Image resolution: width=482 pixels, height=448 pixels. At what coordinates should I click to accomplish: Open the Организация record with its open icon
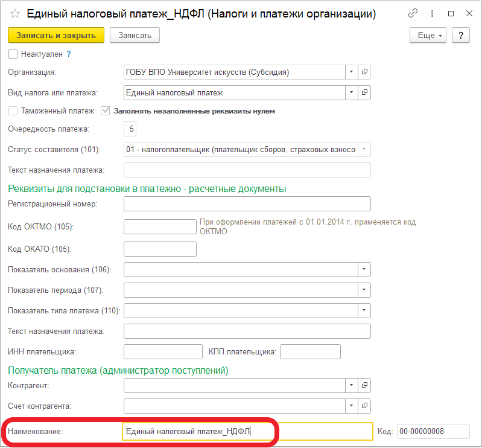click(x=364, y=72)
